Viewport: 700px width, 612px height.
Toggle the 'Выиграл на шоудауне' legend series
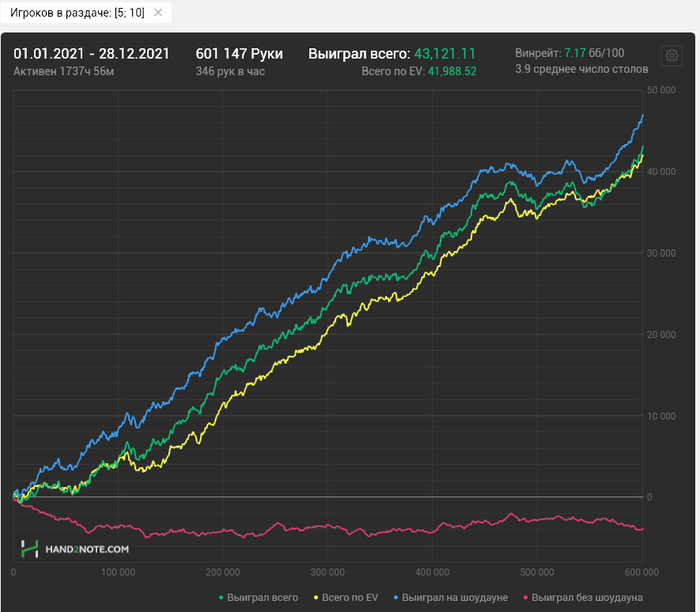pyautogui.click(x=450, y=597)
